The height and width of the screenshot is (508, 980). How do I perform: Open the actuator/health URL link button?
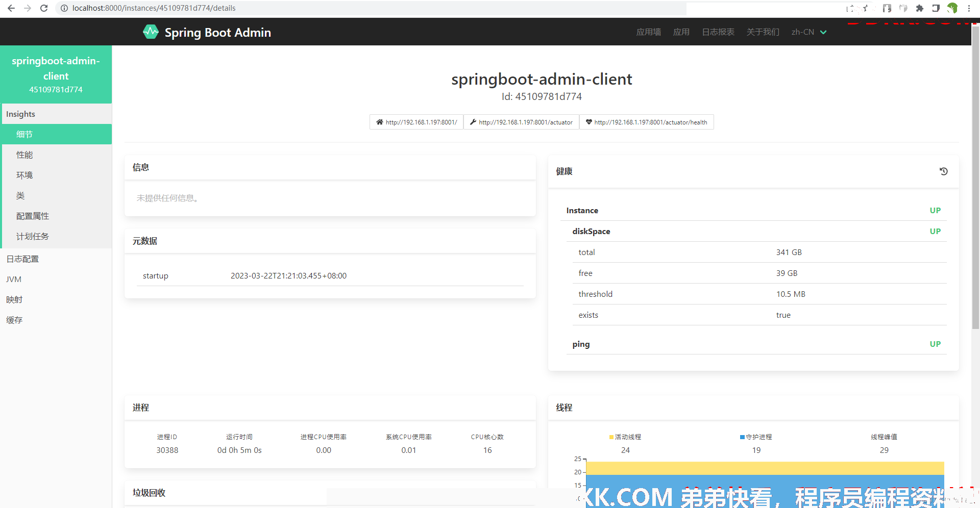point(646,122)
